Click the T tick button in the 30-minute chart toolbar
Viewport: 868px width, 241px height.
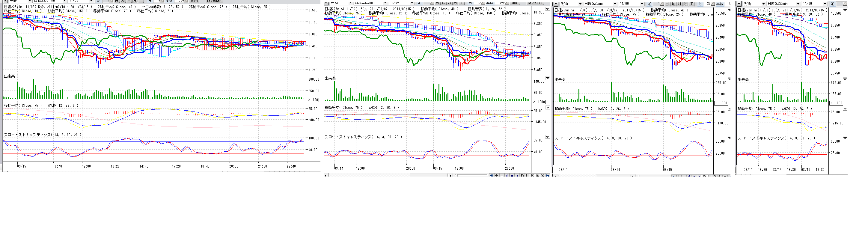point(691,4)
